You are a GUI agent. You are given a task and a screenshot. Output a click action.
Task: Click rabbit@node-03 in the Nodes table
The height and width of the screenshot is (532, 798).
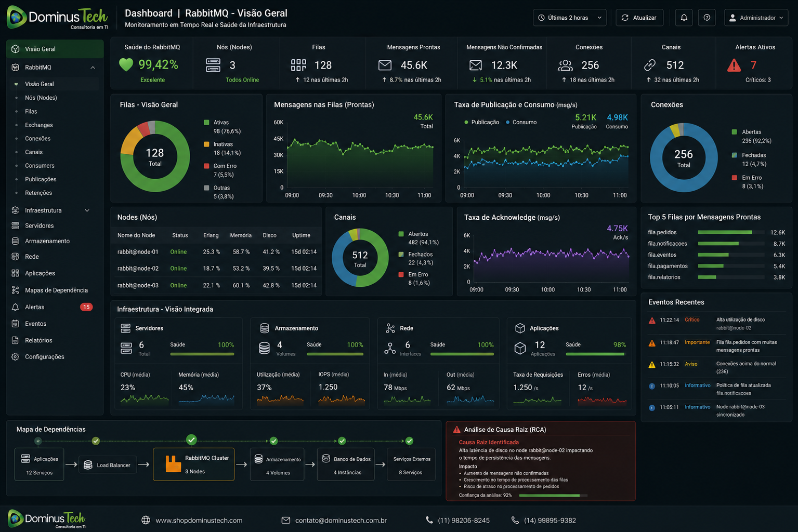tap(138, 286)
